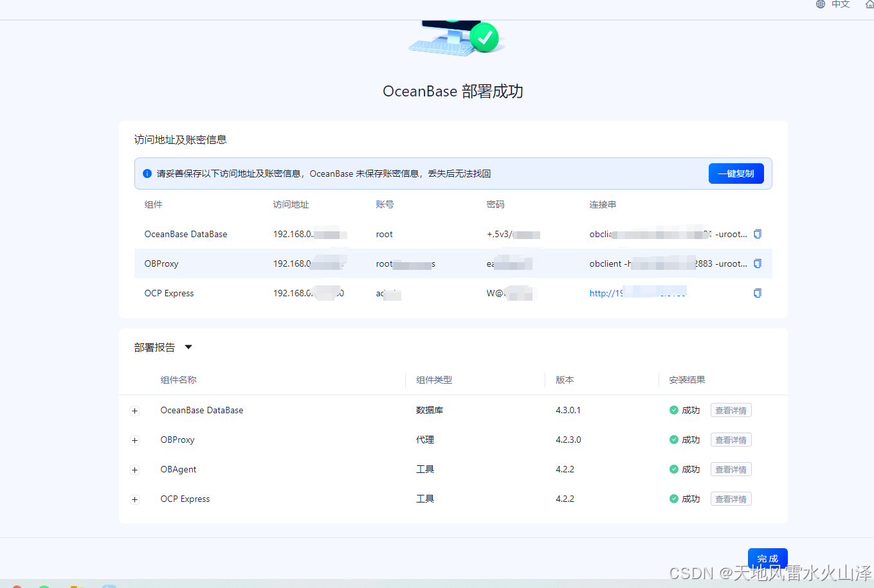The width and height of the screenshot is (874, 588).
Task: Click OBProxy name in access info table
Action: [161, 263]
